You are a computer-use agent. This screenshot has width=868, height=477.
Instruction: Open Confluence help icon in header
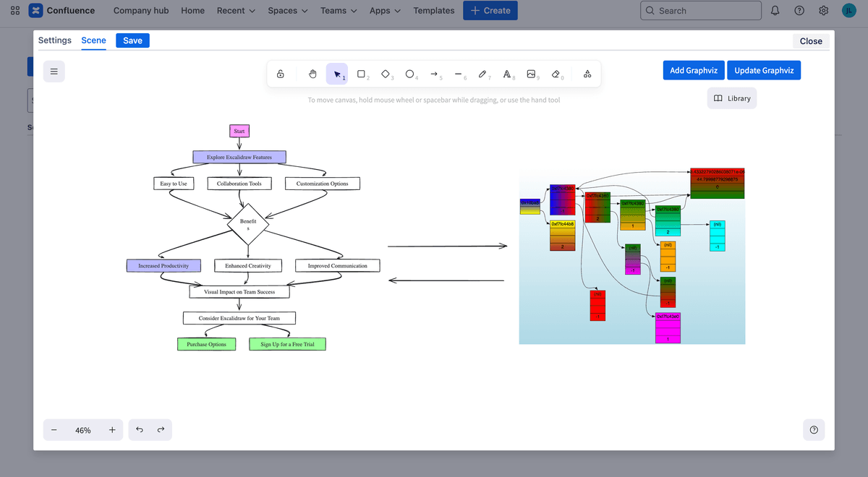pos(799,11)
